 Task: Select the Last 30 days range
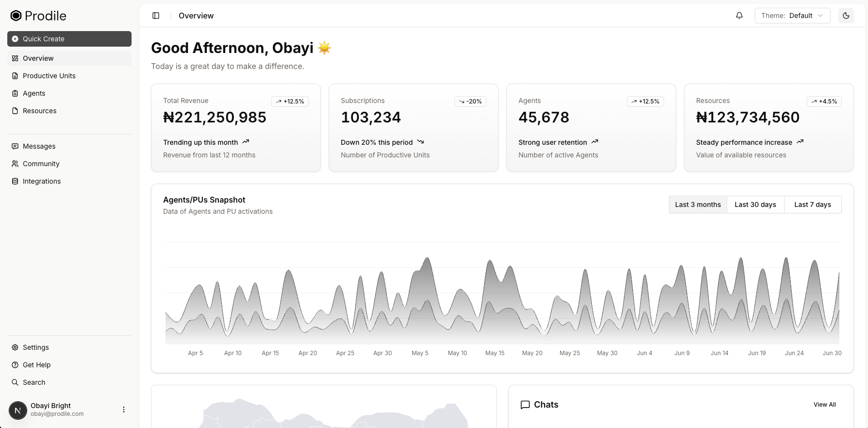tap(755, 205)
